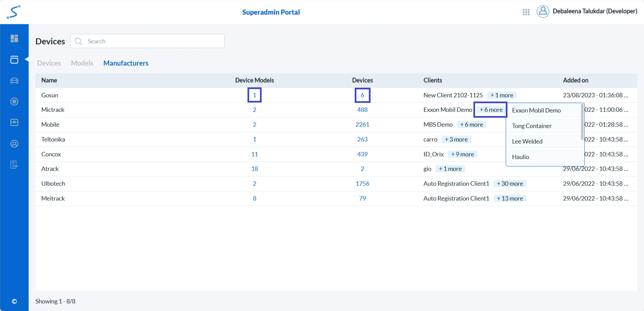The height and width of the screenshot is (311, 644).
Task: Open the dashboard icon in the sidebar
Action: [x=14, y=38]
